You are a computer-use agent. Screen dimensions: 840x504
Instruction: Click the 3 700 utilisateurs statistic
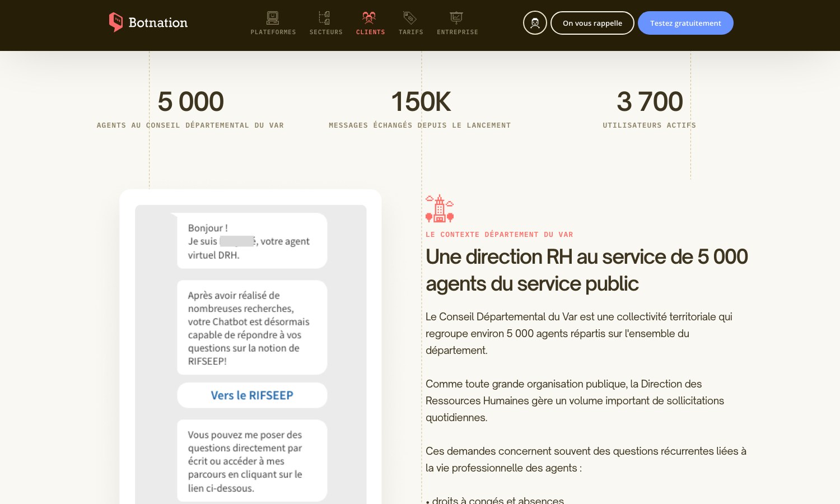[x=650, y=102]
